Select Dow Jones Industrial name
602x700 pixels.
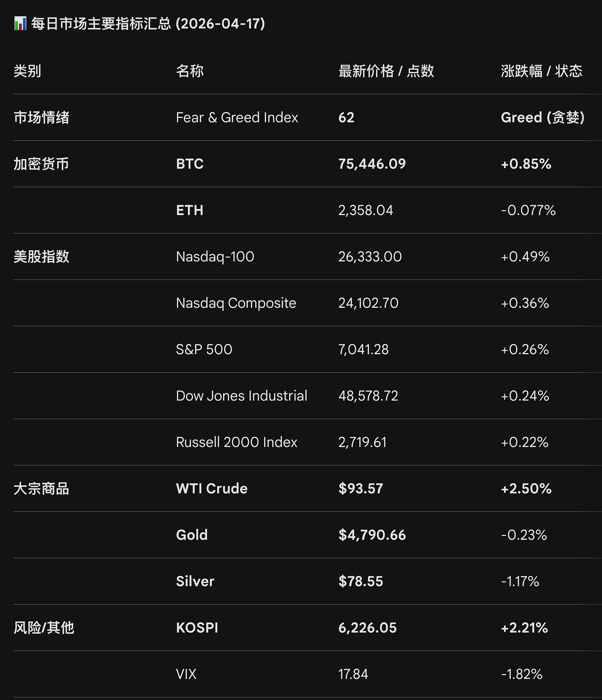coord(241,396)
